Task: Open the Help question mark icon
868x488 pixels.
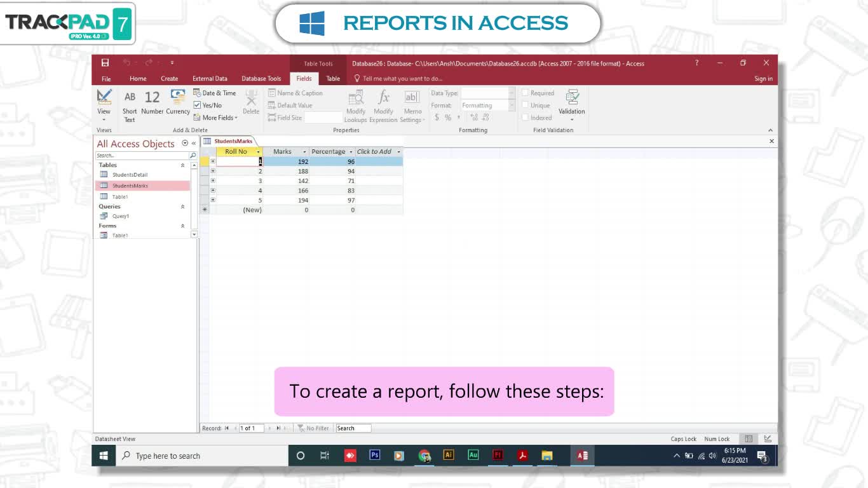Action: tap(696, 63)
